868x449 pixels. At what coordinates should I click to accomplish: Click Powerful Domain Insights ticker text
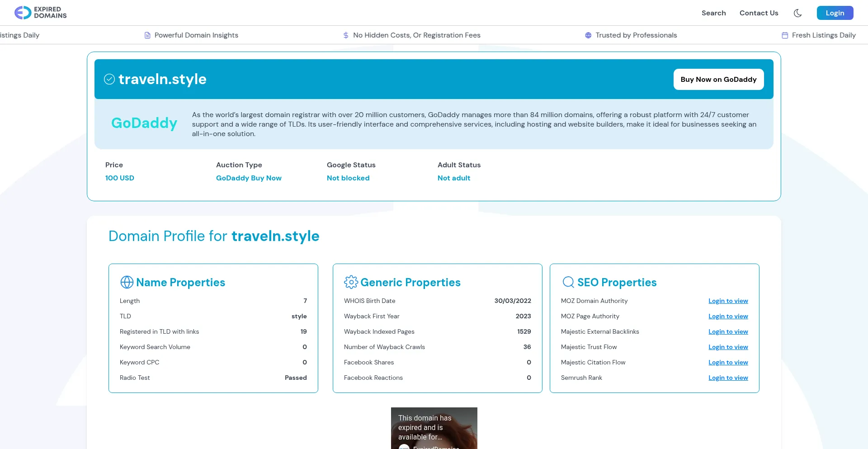click(196, 35)
